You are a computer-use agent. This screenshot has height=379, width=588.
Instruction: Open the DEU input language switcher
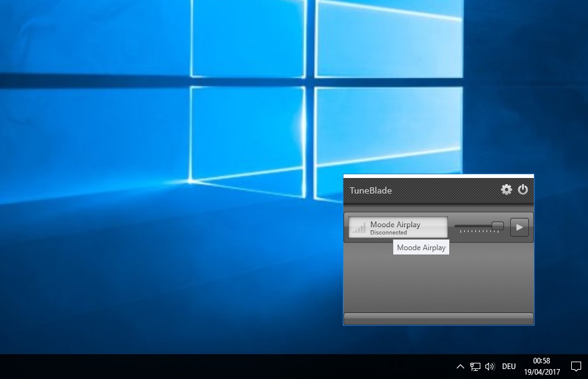point(509,367)
